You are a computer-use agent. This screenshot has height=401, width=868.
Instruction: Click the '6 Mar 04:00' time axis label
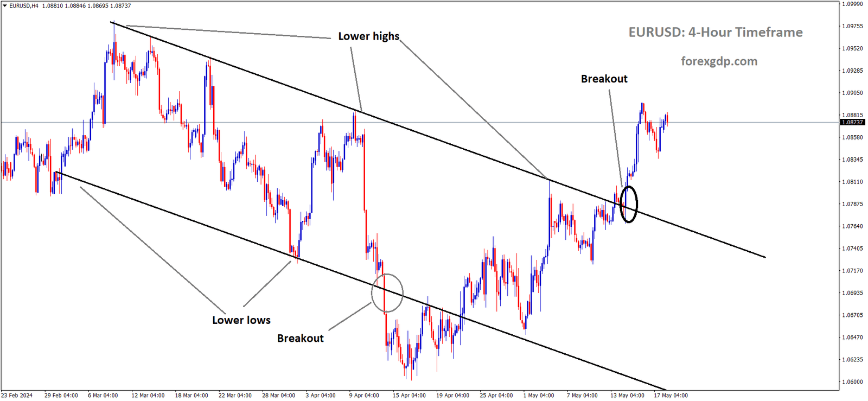coord(103,396)
